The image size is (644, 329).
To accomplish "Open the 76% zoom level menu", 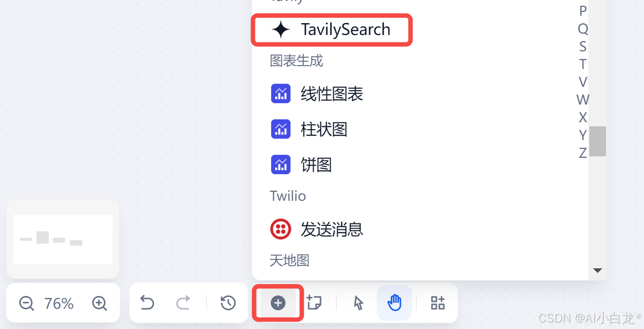I will (59, 303).
